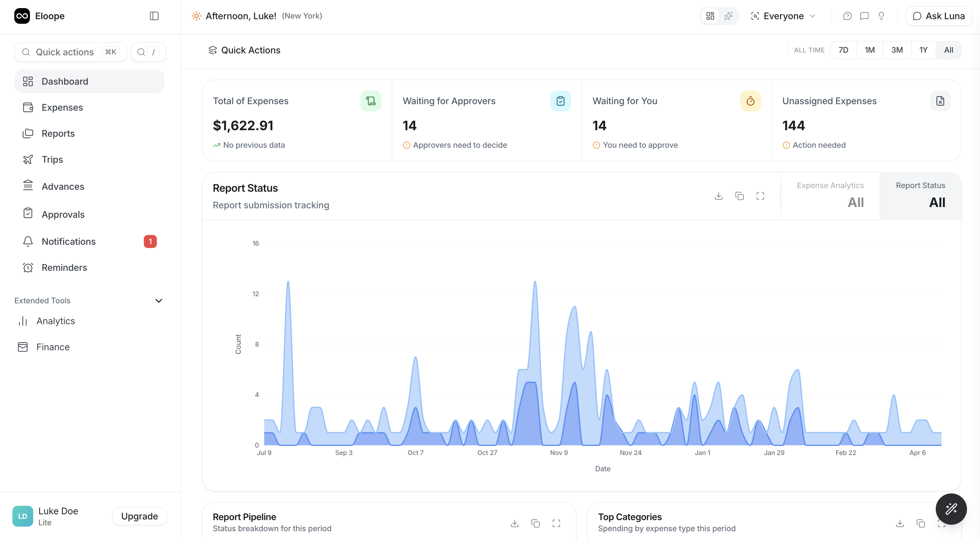Click the Upgrade button
The width and height of the screenshot is (980, 539).
click(x=139, y=516)
